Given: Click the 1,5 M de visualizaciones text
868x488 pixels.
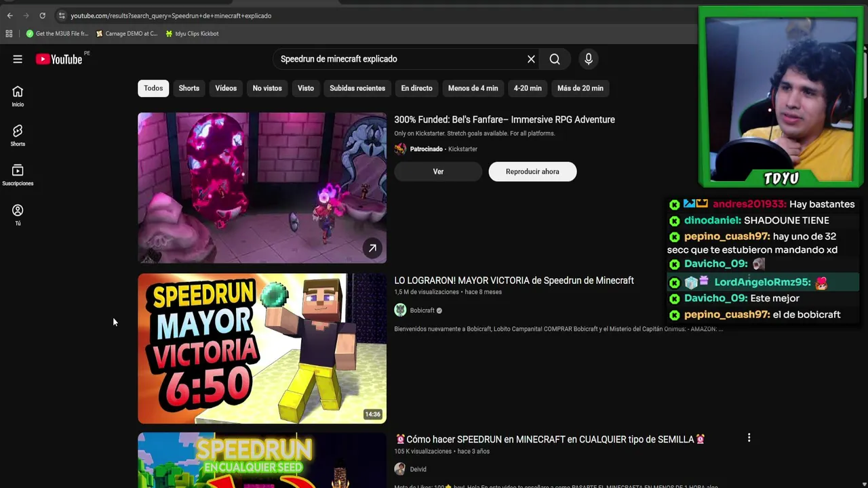Looking at the screenshot, I should pyautogui.click(x=427, y=292).
